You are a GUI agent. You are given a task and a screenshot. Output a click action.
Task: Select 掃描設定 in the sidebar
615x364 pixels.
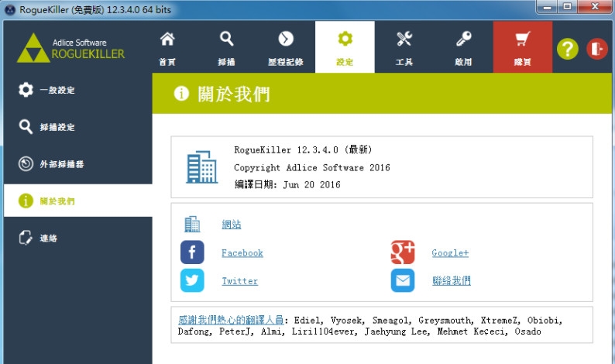[x=78, y=127]
